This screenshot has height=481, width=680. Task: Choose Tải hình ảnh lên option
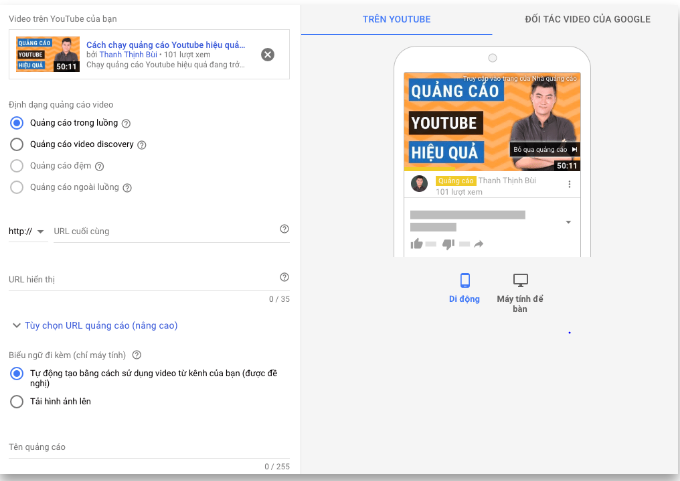pyautogui.click(x=16, y=402)
